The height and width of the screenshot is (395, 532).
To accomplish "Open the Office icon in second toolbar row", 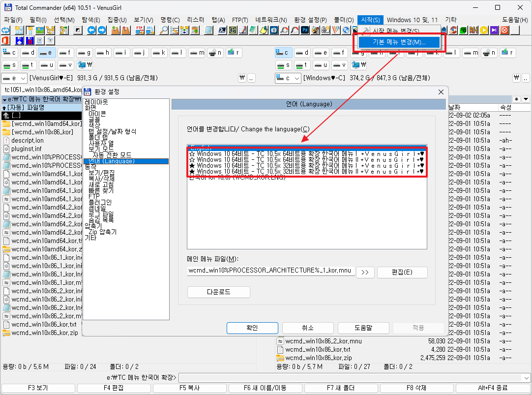I will pos(6,41).
